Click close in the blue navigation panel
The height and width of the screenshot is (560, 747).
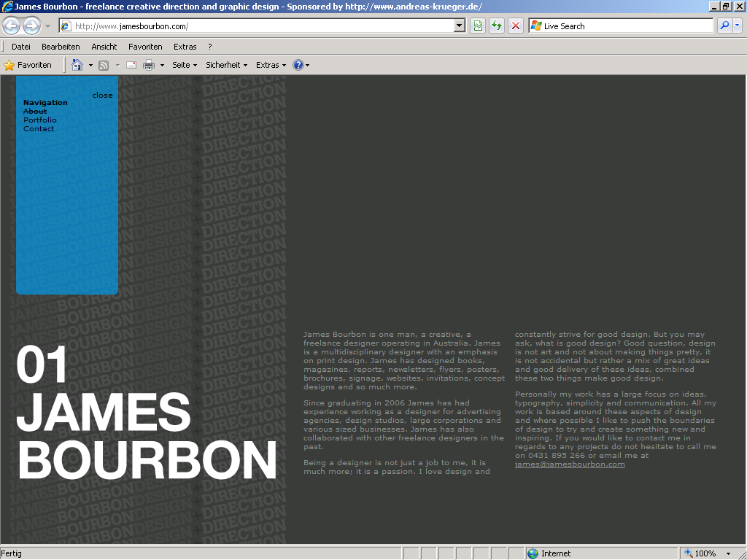[102, 96]
